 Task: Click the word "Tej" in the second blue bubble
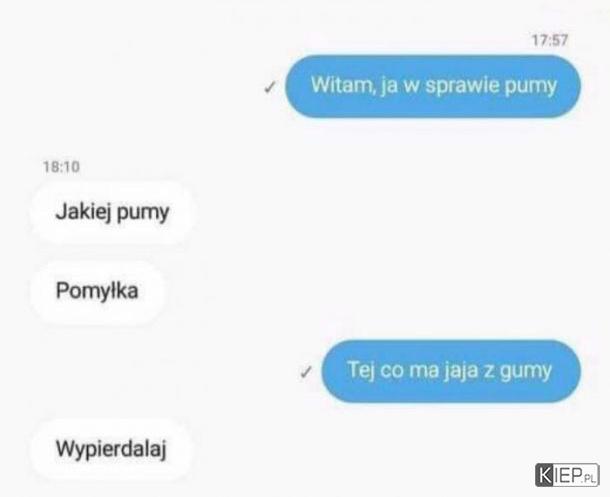pos(360,370)
